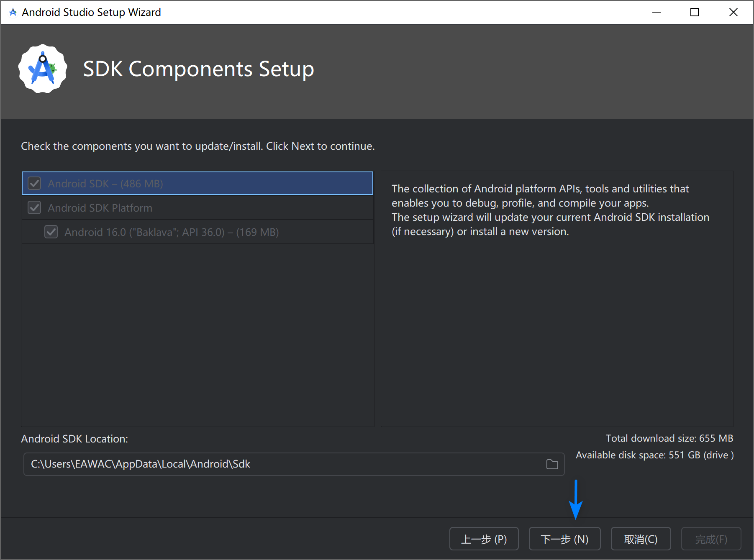
Task: Close the Android Studio Setup Wizard
Action: [733, 12]
